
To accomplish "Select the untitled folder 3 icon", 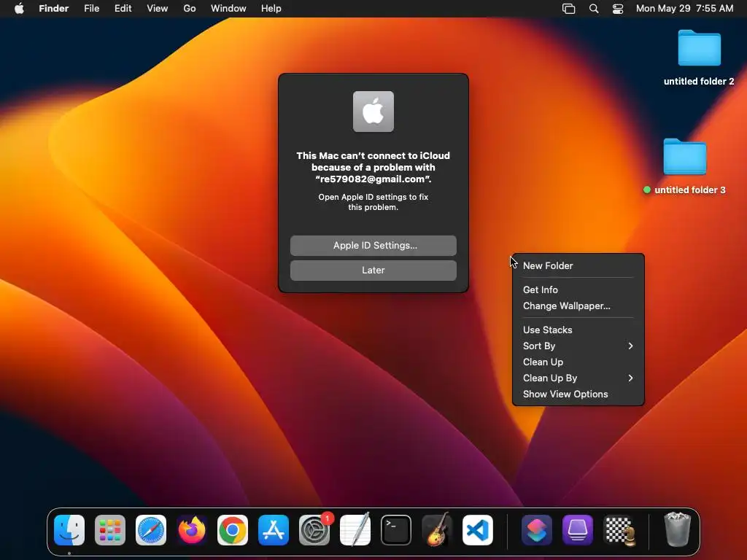I will pyautogui.click(x=684, y=157).
